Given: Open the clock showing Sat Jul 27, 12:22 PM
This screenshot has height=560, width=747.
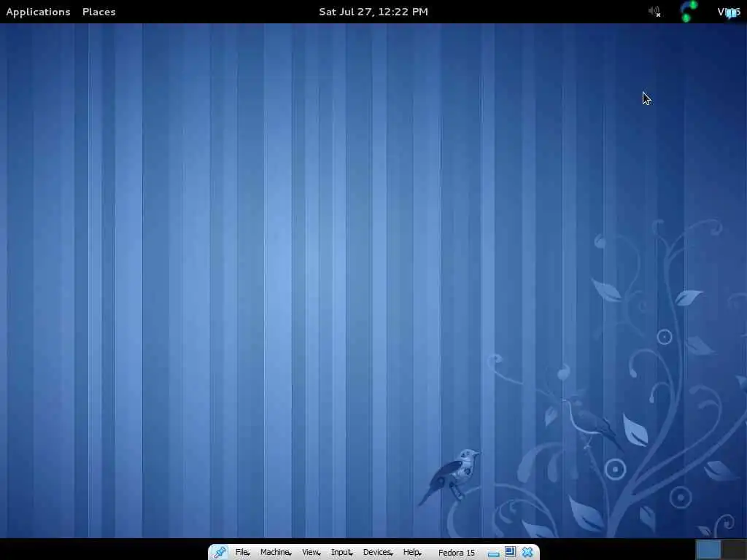Looking at the screenshot, I should pyautogui.click(x=373, y=12).
